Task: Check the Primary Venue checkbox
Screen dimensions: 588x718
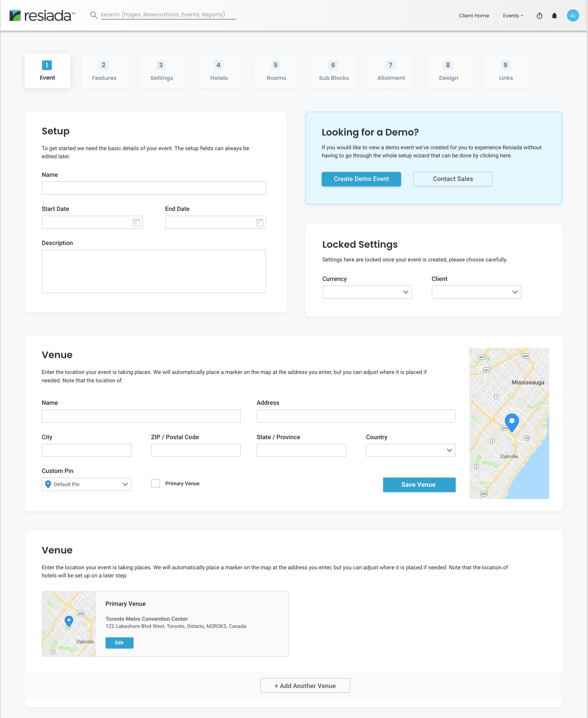Action: (156, 483)
